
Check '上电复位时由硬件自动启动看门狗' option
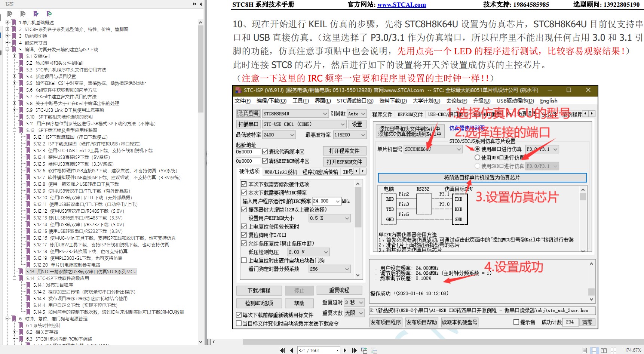pyautogui.click(x=244, y=260)
